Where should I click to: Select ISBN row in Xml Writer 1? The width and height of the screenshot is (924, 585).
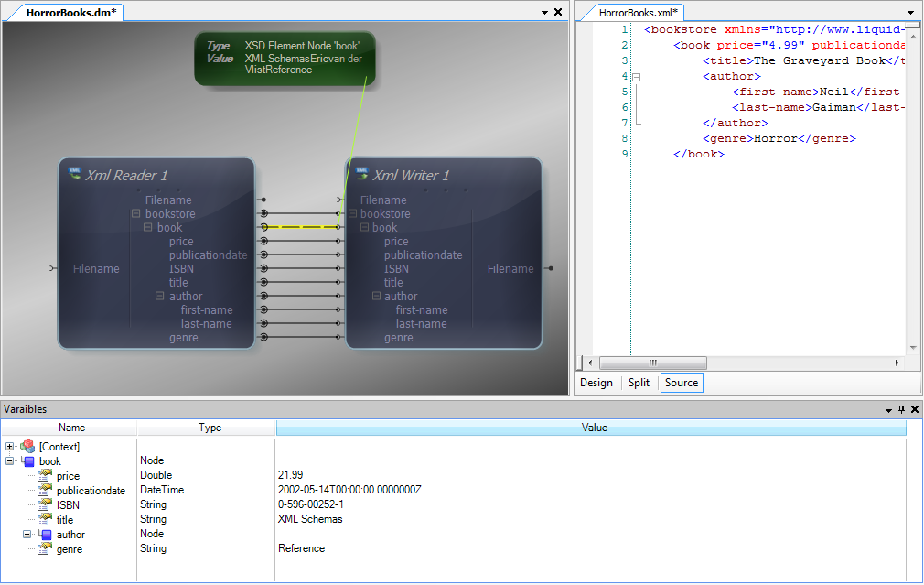(x=396, y=268)
